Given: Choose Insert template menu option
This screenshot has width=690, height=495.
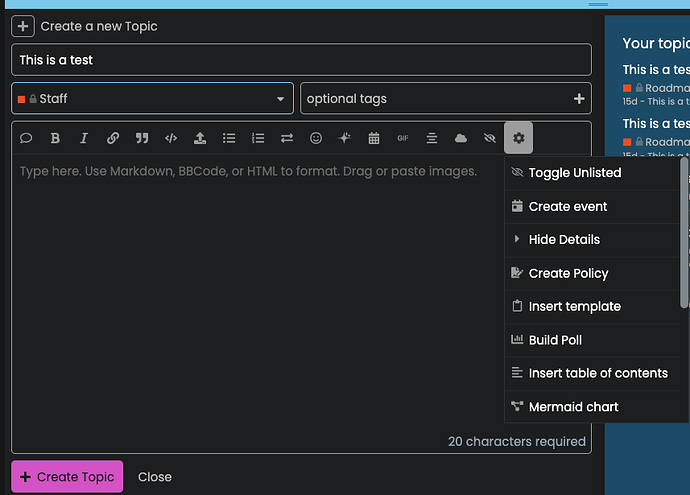Looking at the screenshot, I should point(592,307).
